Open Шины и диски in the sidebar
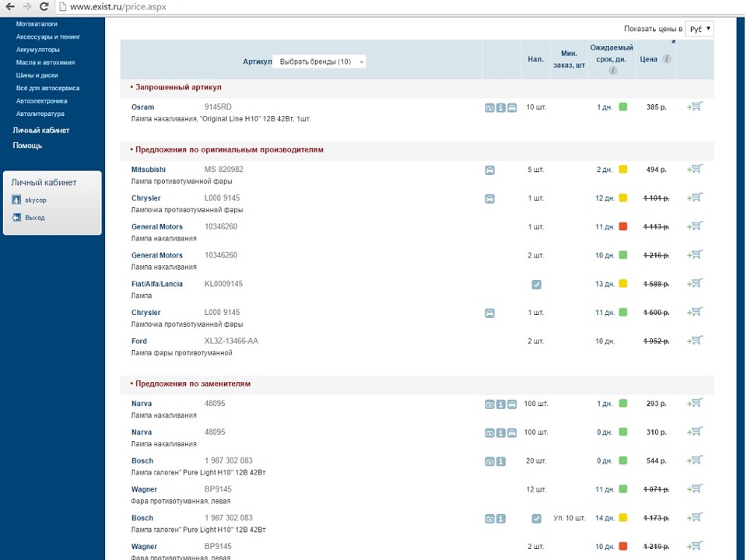The width and height of the screenshot is (747, 560). [37, 75]
